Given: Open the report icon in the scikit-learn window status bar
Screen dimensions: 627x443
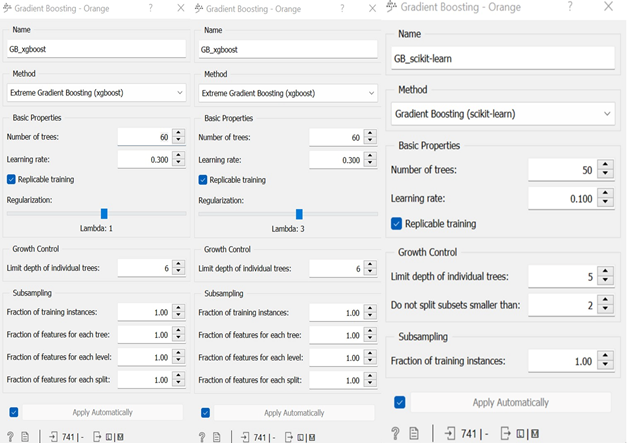Looking at the screenshot, I should point(416,433).
